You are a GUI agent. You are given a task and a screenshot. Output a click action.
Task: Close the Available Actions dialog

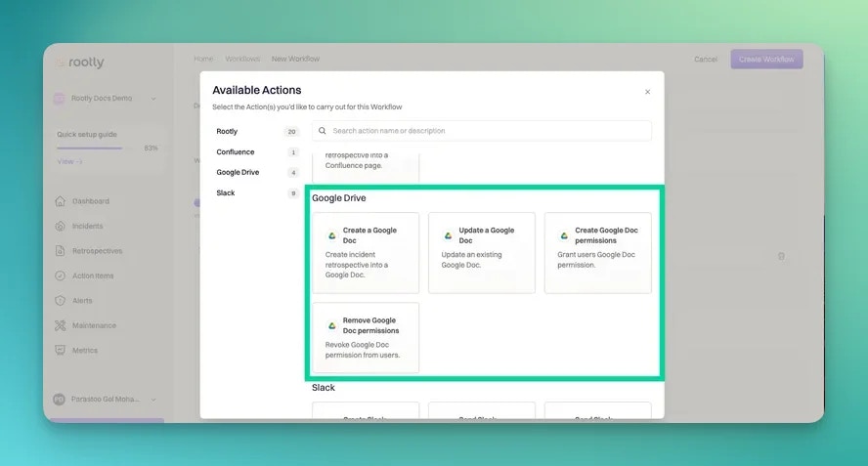click(648, 92)
